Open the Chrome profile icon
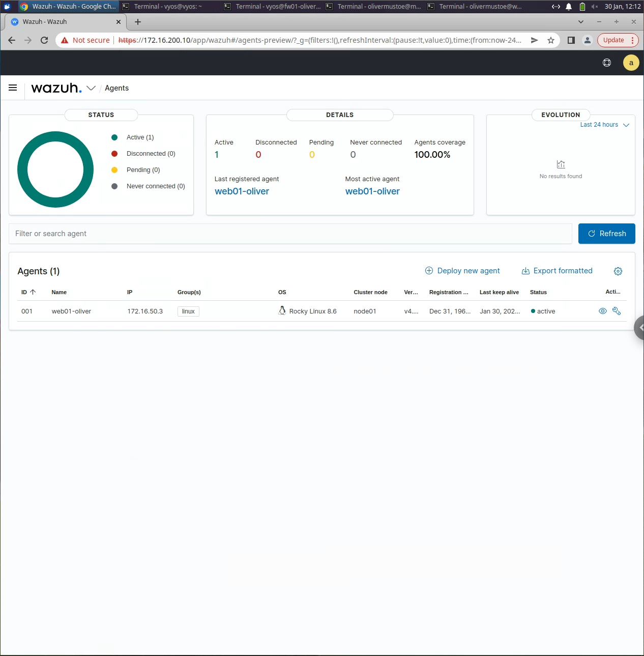The image size is (644, 656). point(588,40)
